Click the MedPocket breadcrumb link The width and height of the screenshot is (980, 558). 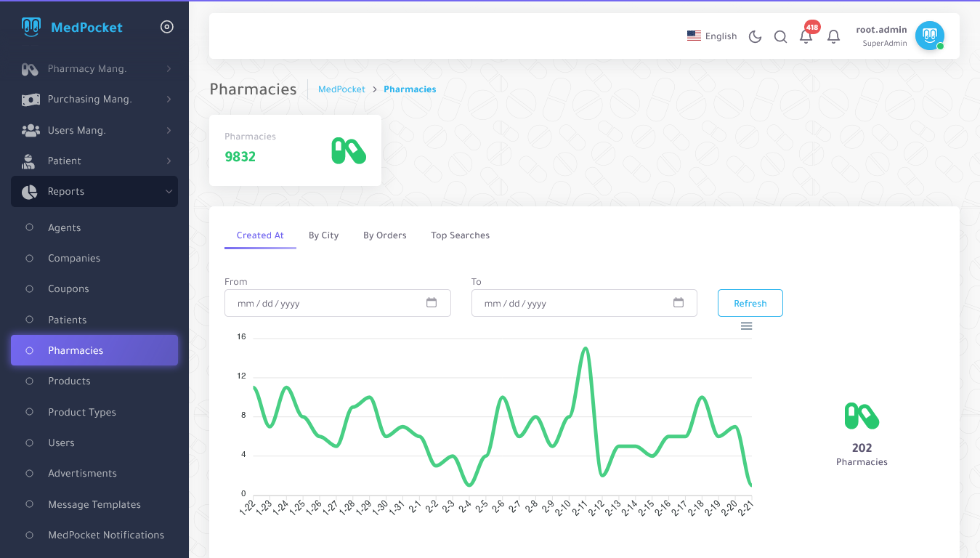(341, 89)
